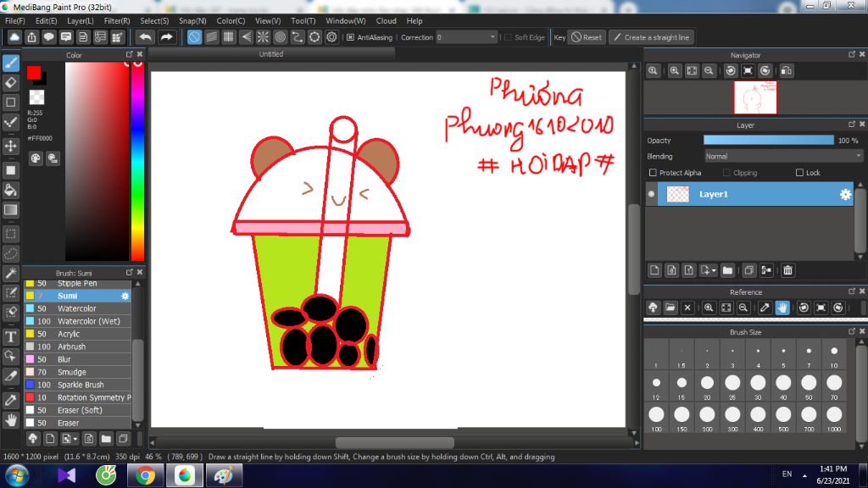Click Create a straight line button
The image size is (868, 488).
point(652,37)
